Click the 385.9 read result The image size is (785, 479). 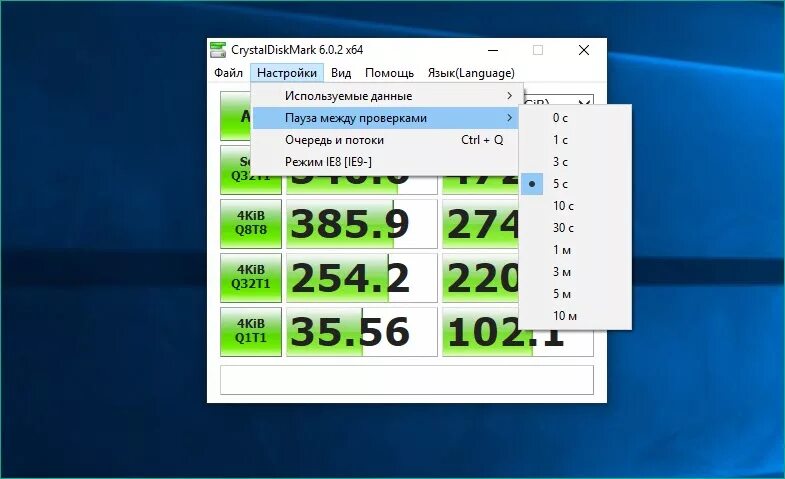361,223
